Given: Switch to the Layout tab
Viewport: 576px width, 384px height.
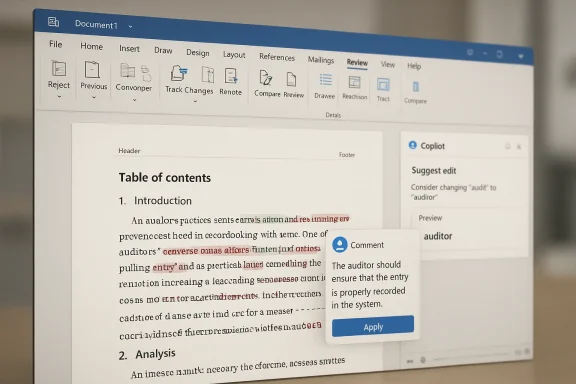Looking at the screenshot, I should 234,55.
